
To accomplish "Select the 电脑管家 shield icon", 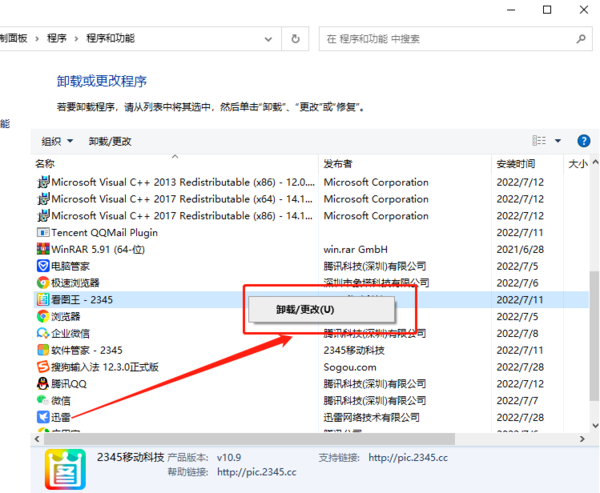I will point(43,266).
